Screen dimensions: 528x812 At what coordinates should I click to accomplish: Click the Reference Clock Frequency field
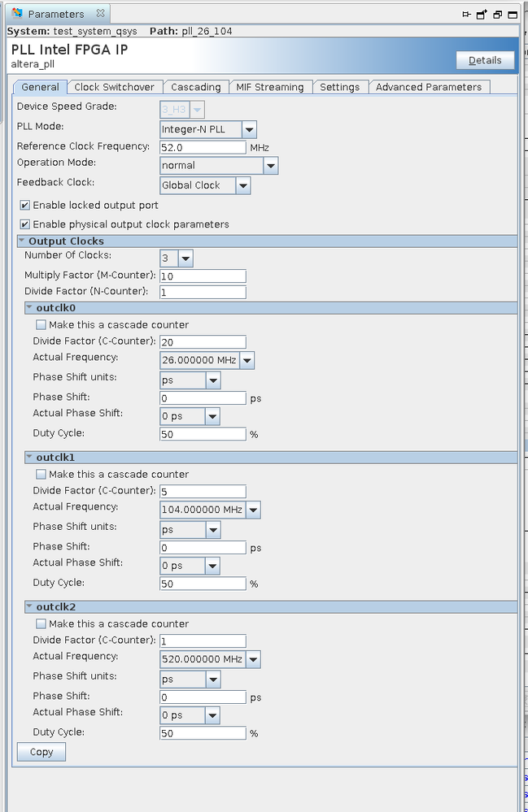203,147
